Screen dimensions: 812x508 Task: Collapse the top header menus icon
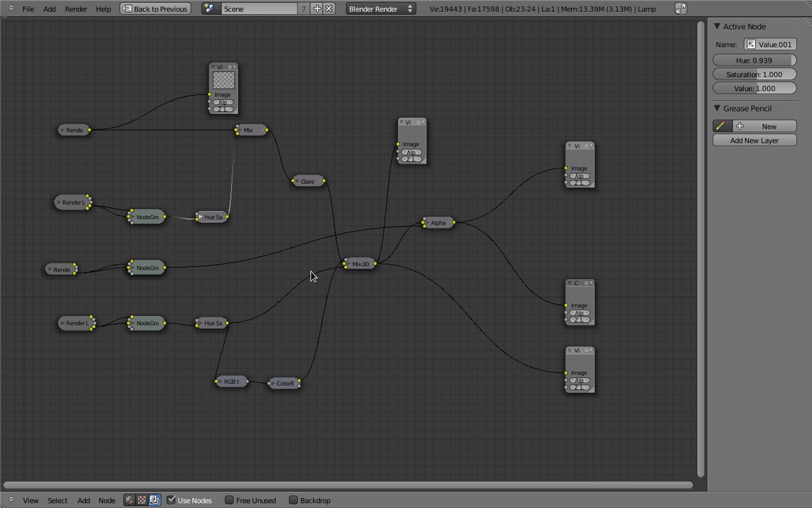(11, 8)
